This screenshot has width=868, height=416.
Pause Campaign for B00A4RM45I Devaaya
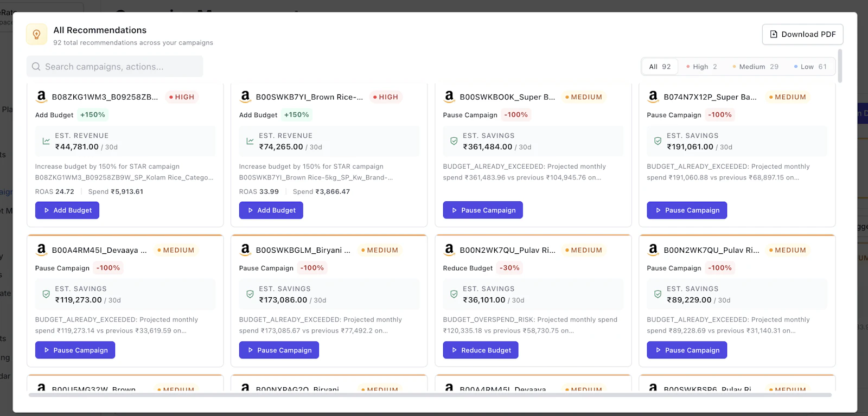tap(75, 350)
